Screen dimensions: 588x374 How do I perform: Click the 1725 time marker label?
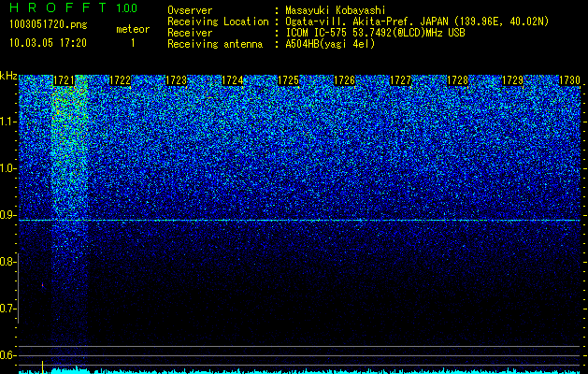(288, 80)
